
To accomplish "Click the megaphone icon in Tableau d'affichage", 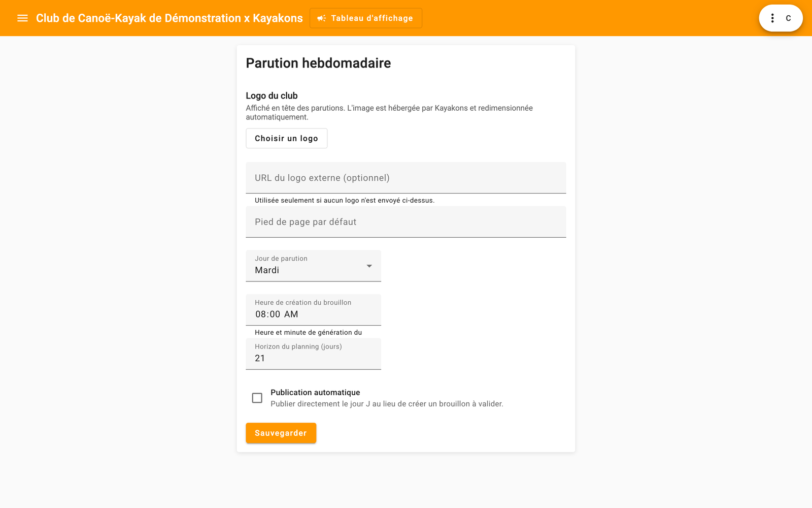I will 321,18.
